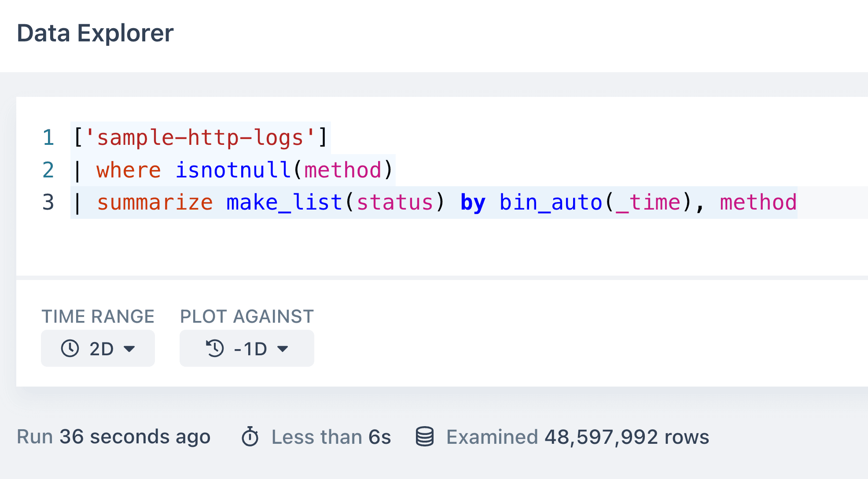Click the summarize keyword in the query
The image size is (868, 479).
155,203
